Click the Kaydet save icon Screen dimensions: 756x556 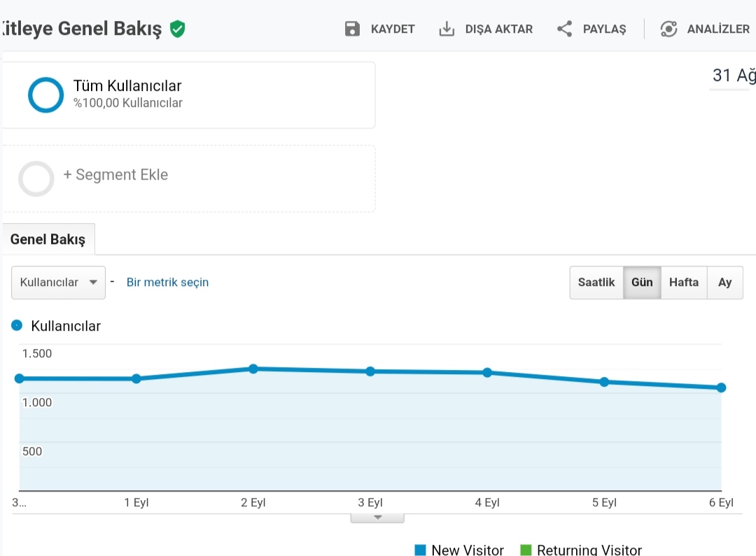[x=352, y=29]
